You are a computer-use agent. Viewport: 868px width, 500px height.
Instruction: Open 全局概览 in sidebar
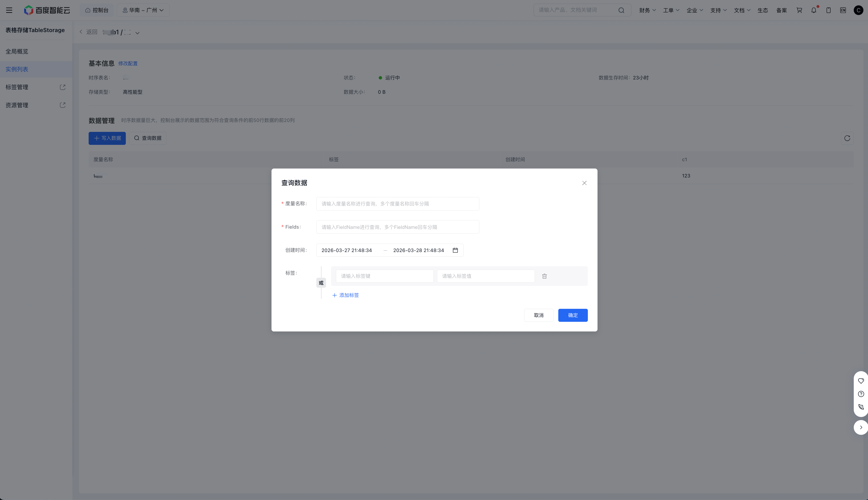(17, 51)
